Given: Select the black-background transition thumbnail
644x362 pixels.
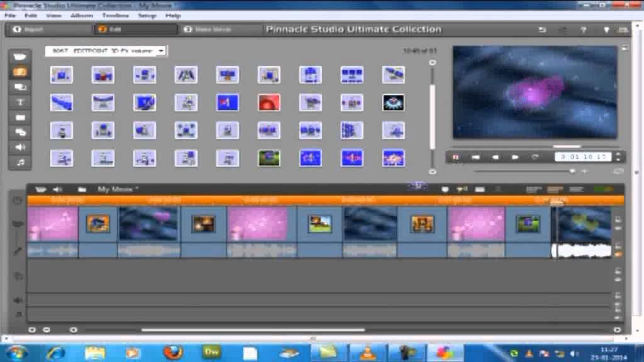Looking at the screenshot, I should pos(393,102).
